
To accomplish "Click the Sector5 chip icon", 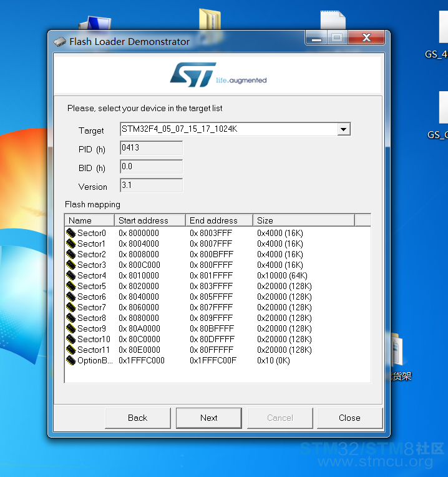I will click(71, 286).
